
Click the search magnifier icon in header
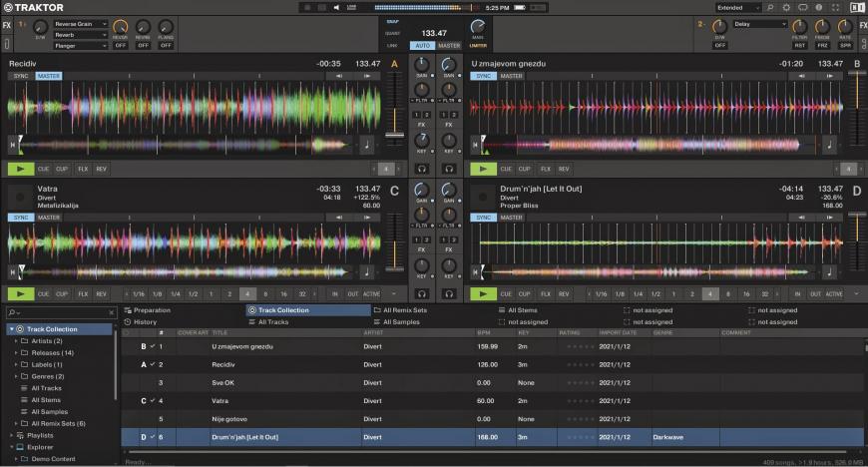pyautogui.click(x=770, y=8)
